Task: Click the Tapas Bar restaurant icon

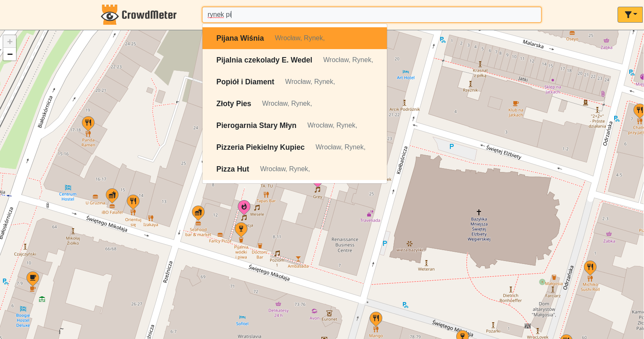Action: (266, 194)
